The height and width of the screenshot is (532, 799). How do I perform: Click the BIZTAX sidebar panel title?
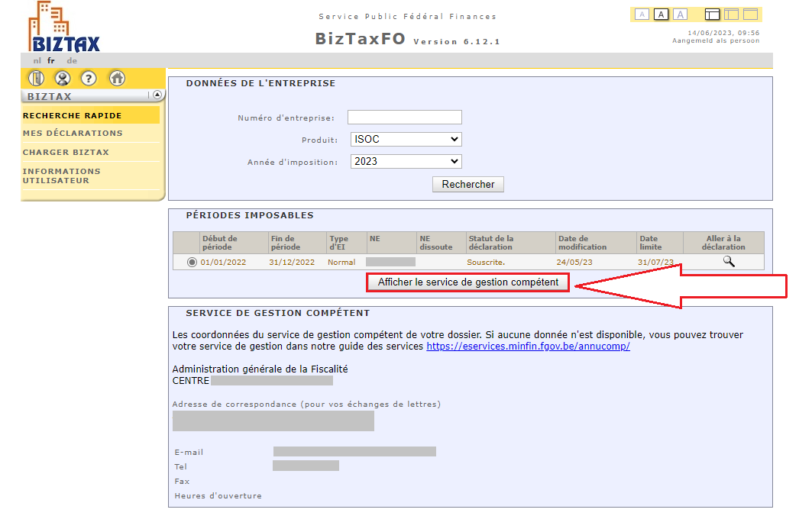click(x=50, y=96)
